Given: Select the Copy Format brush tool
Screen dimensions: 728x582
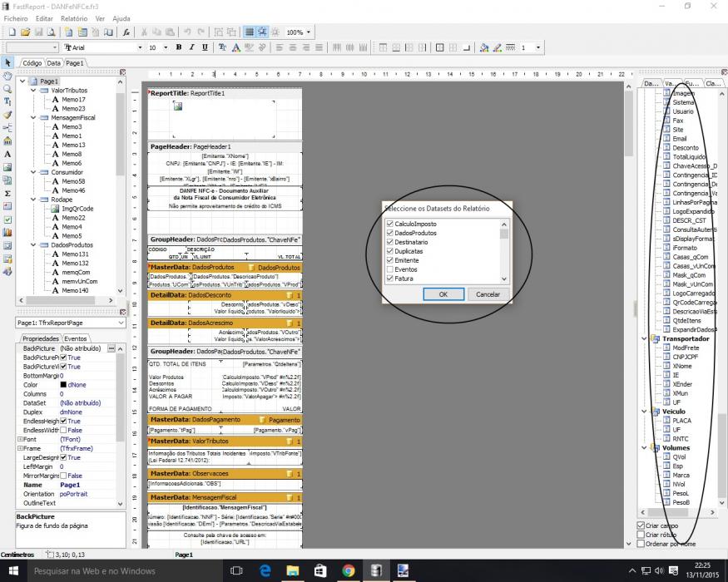Looking at the screenshot, I should click(7, 115).
